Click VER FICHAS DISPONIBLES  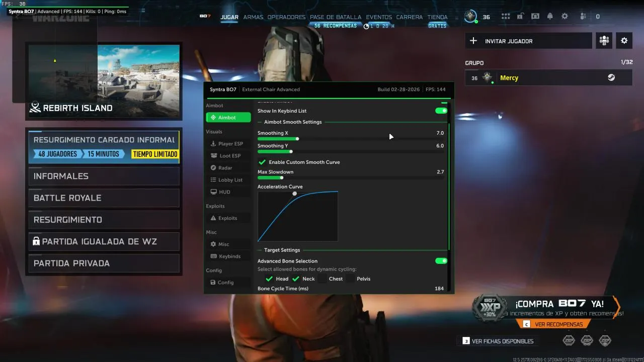tap(498, 341)
